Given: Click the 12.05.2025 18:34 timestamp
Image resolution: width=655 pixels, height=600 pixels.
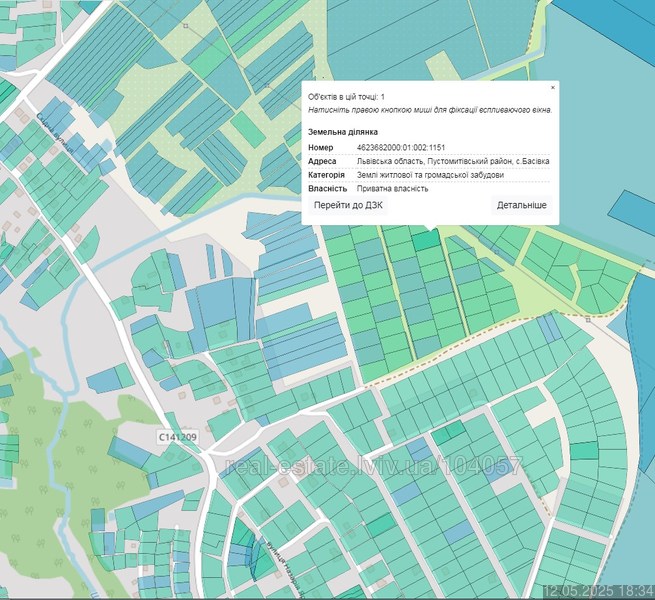Looking at the screenshot, I should tap(599, 591).
